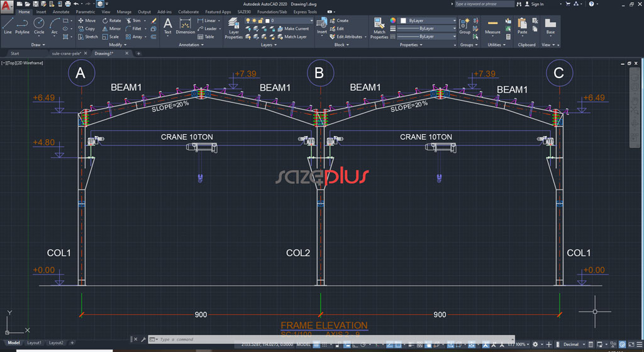
Task: Activate the Stretch command
Action: (x=88, y=37)
